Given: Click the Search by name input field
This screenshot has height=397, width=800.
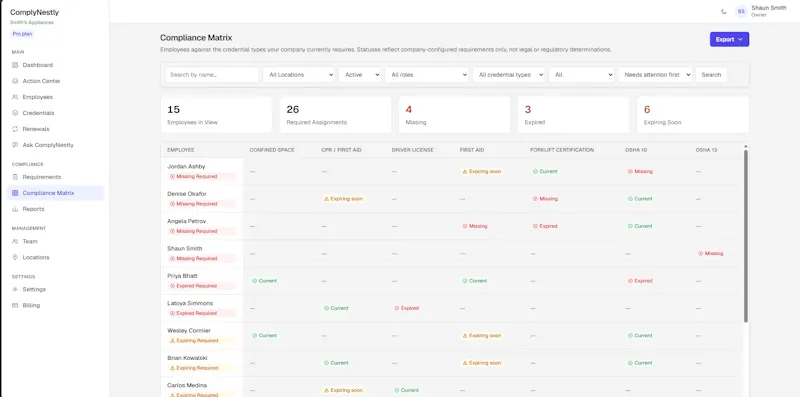Looking at the screenshot, I should (212, 75).
